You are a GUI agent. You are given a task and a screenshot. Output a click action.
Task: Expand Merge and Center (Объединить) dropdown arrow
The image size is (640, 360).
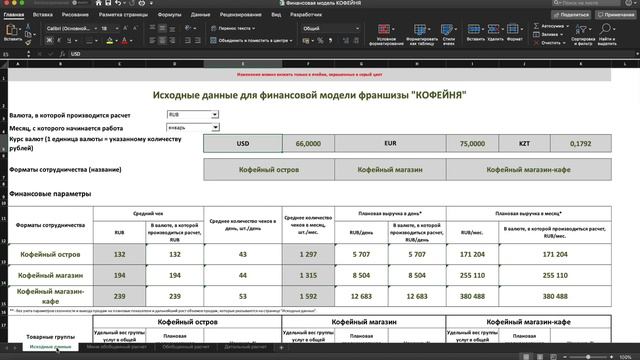click(x=291, y=40)
